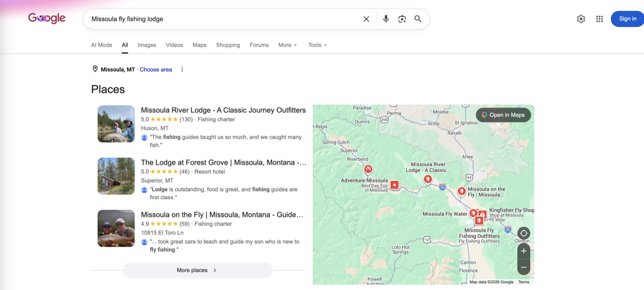Expand the More search categories dropdown

pyautogui.click(x=287, y=45)
